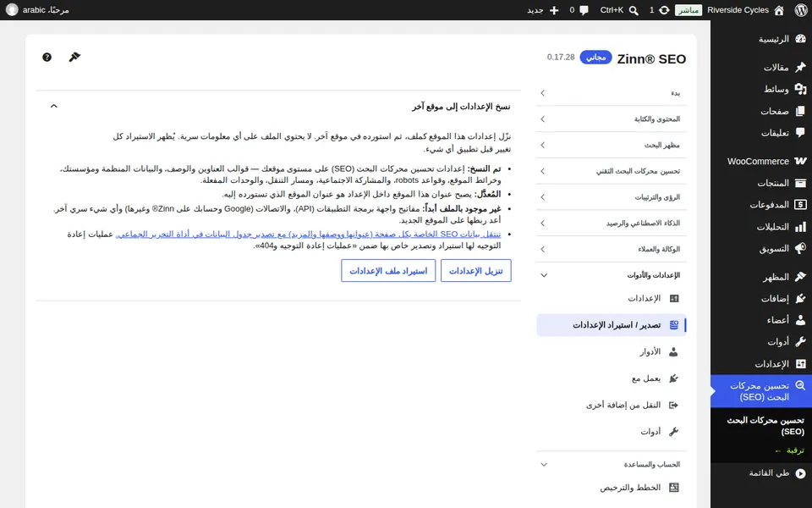Click the مقالات pushpin icon
Image resolution: width=812 pixels, height=508 pixels.
(801, 67)
